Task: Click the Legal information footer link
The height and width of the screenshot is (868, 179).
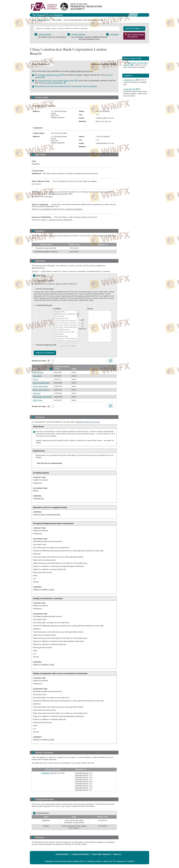Action: point(62,854)
